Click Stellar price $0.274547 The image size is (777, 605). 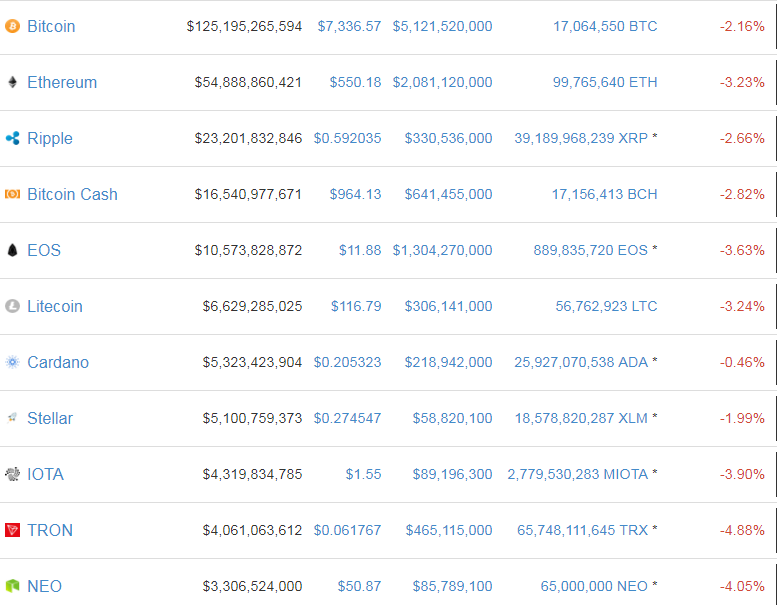347,418
